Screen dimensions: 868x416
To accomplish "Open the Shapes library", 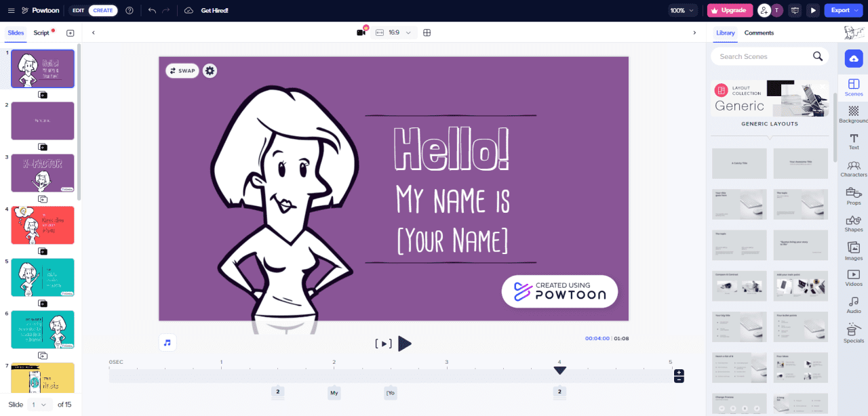I will click(x=854, y=224).
